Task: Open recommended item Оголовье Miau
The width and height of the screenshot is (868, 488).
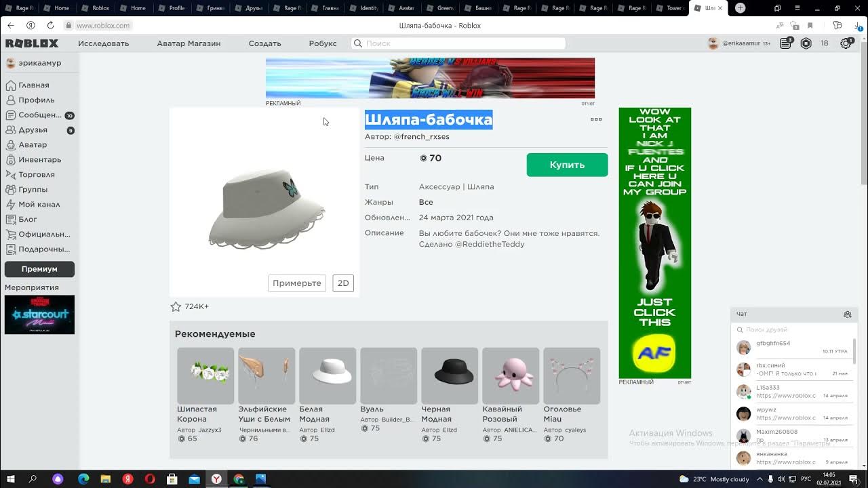Action: pos(572,395)
